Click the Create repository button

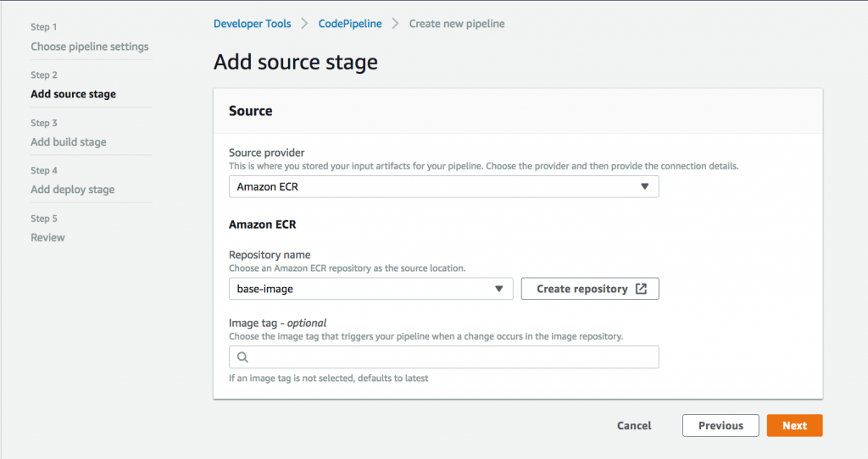(590, 289)
